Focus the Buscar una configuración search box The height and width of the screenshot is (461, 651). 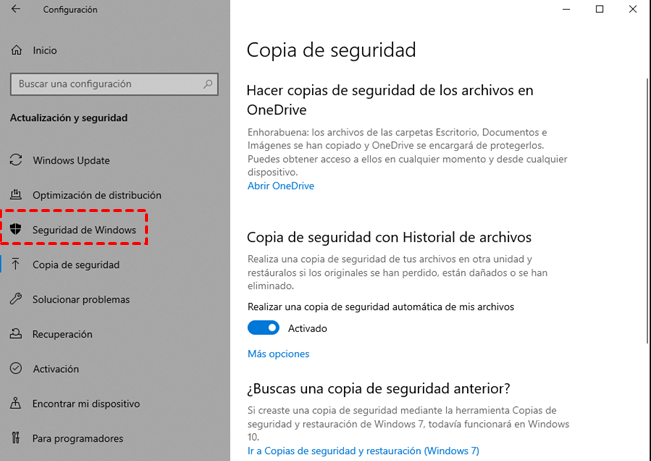(105, 84)
